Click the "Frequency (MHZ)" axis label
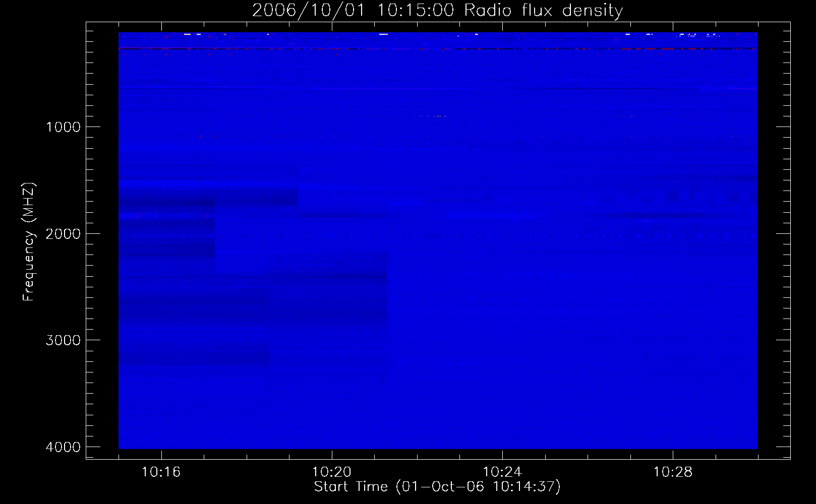The image size is (816, 504). tap(29, 242)
